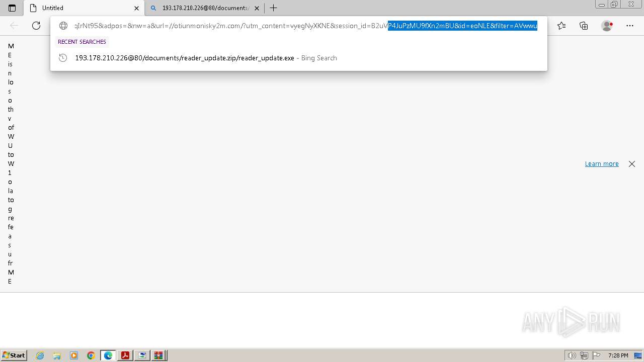Open the Action Center flag icon
The height and width of the screenshot is (362, 644).
[x=596, y=355]
